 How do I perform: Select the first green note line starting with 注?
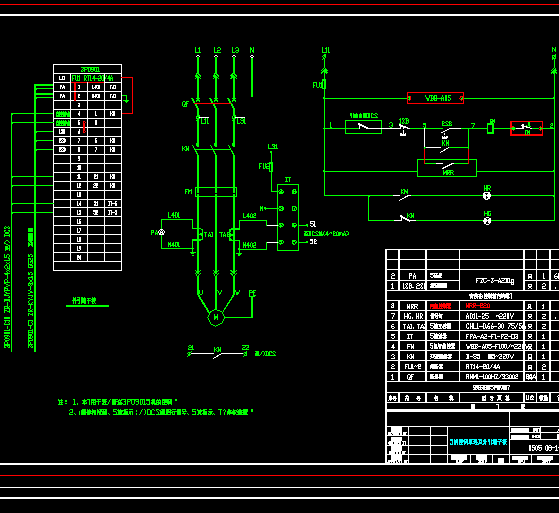(x=118, y=402)
